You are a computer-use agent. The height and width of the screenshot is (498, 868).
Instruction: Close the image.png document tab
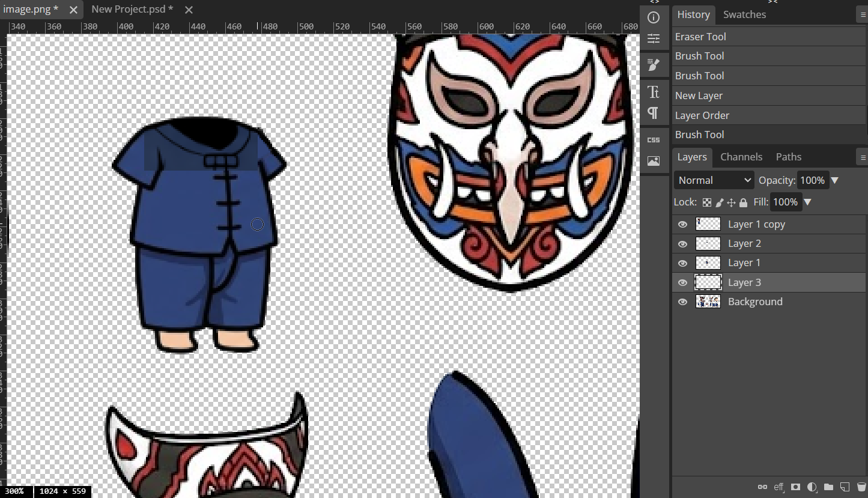pos(73,10)
